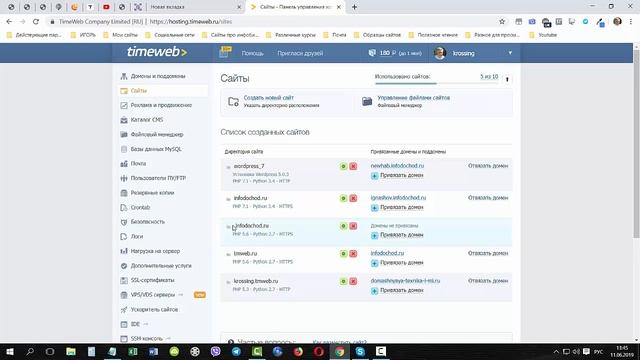Click green settings icon for tmweb.ru
Screen dimensions: 640x360
(x=343, y=254)
